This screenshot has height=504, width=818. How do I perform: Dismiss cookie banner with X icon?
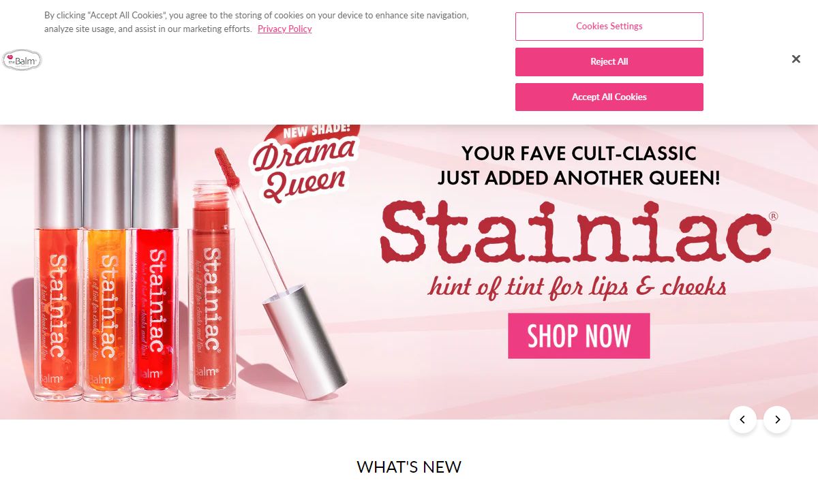point(796,59)
